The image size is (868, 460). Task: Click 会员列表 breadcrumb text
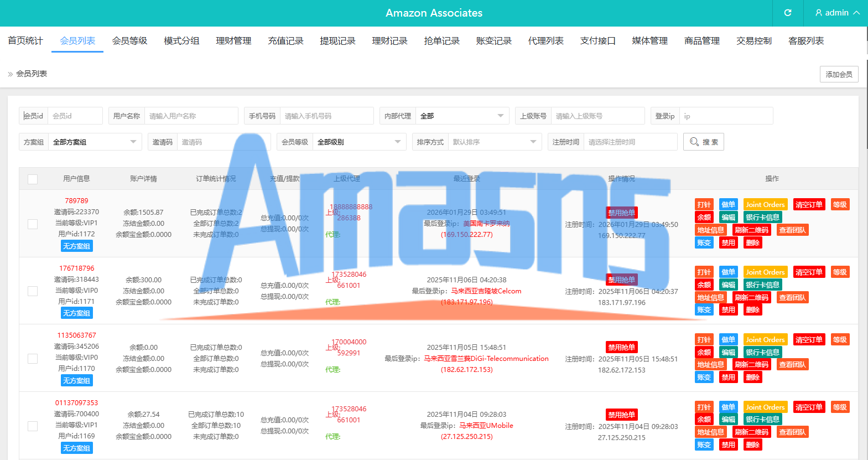(x=32, y=74)
